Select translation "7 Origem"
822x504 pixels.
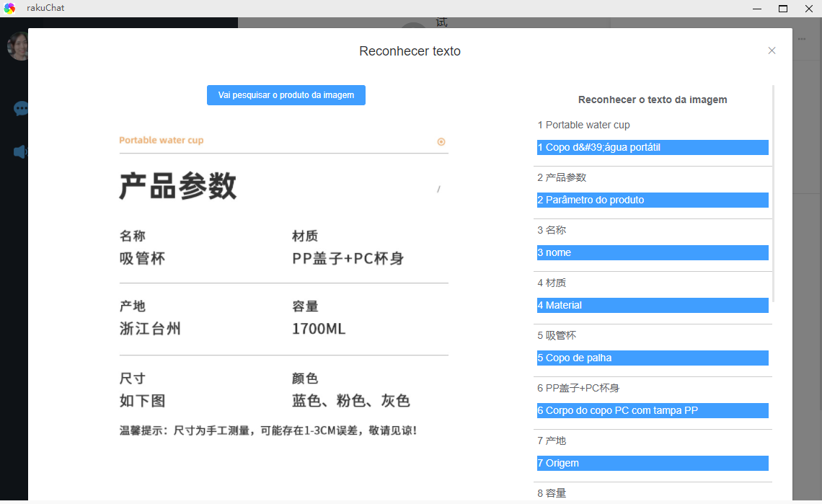coord(653,463)
